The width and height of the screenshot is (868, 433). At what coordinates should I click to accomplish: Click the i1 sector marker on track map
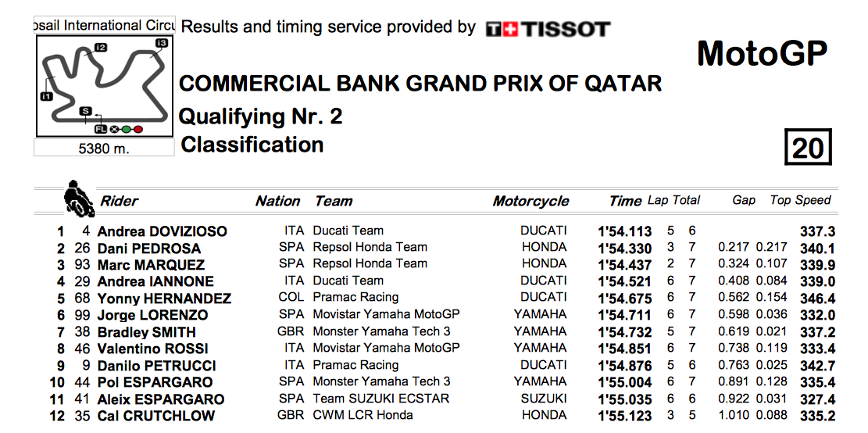point(46,97)
